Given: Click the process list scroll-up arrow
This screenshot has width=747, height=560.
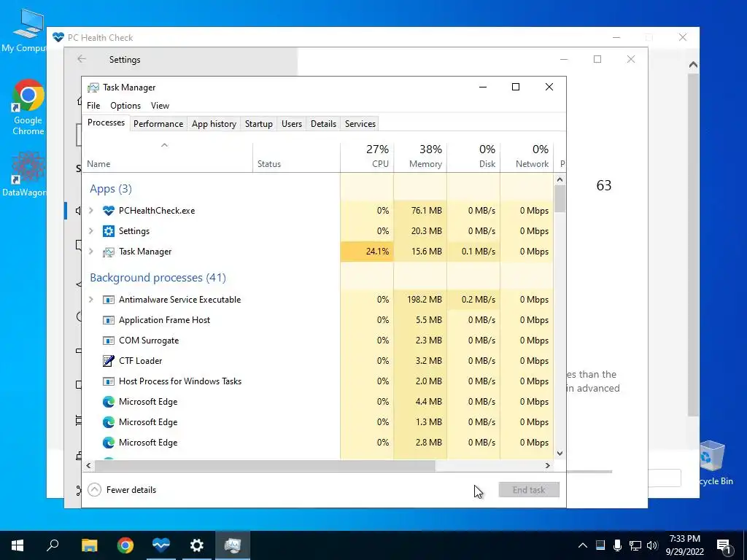Looking at the screenshot, I should [560, 179].
